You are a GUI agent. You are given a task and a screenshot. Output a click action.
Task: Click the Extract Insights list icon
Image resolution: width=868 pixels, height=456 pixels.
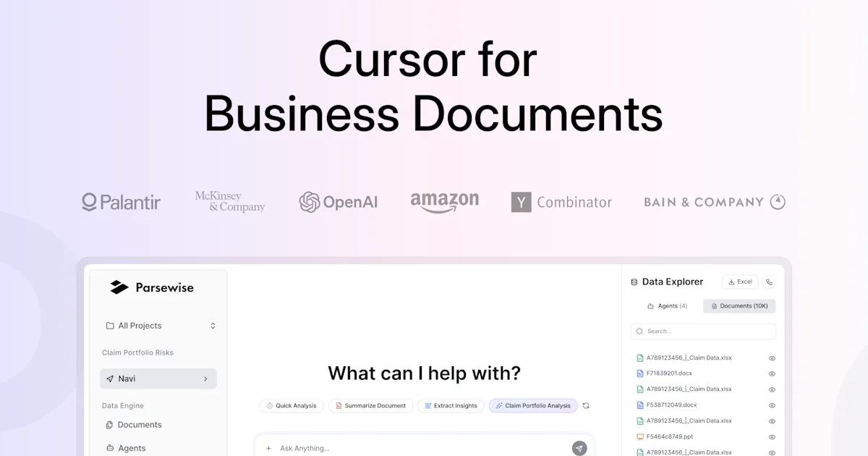point(428,406)
